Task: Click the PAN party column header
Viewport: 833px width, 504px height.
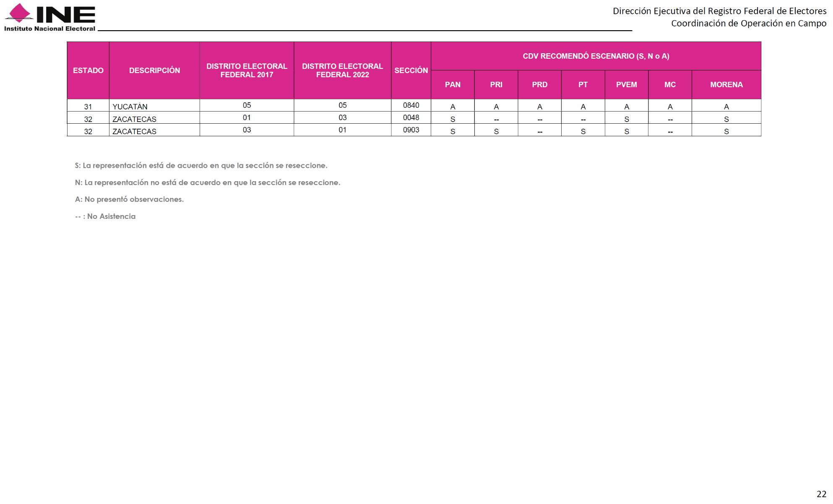Action: (x=453, y=85)
